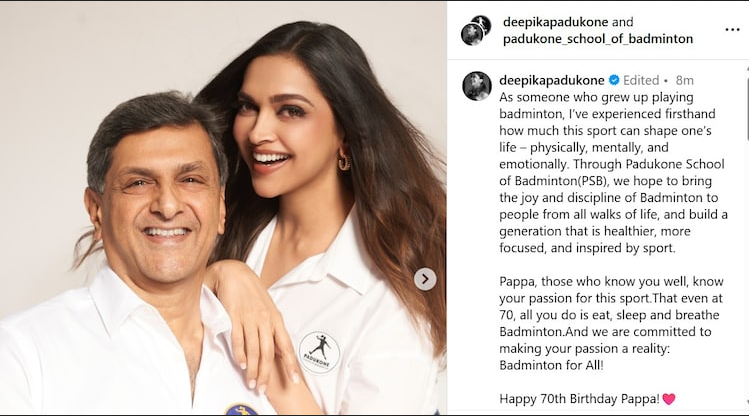Open padukone_school_of_badminton profile link

[598, 39]
